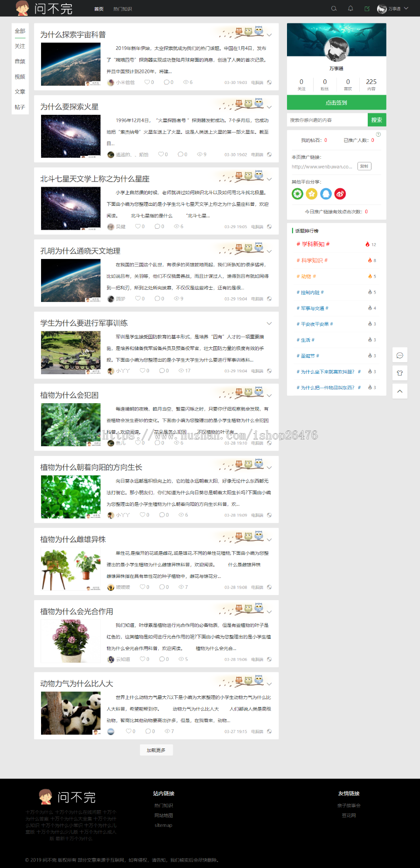Image resolution: width=420 pixels, height=868 pixels.
Task: Like the 植物为什么朝着向阳的方向生长 post
Action: tap(142, 515)
